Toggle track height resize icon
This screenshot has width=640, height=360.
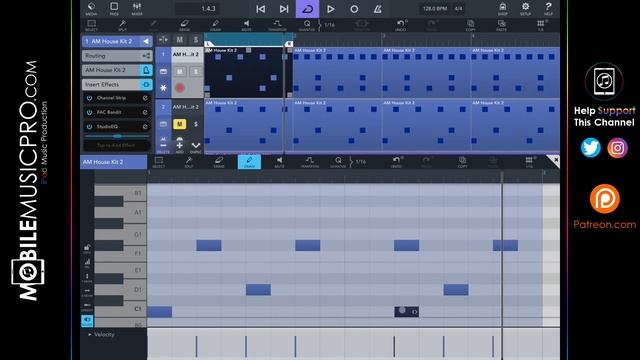click(163, 40)
